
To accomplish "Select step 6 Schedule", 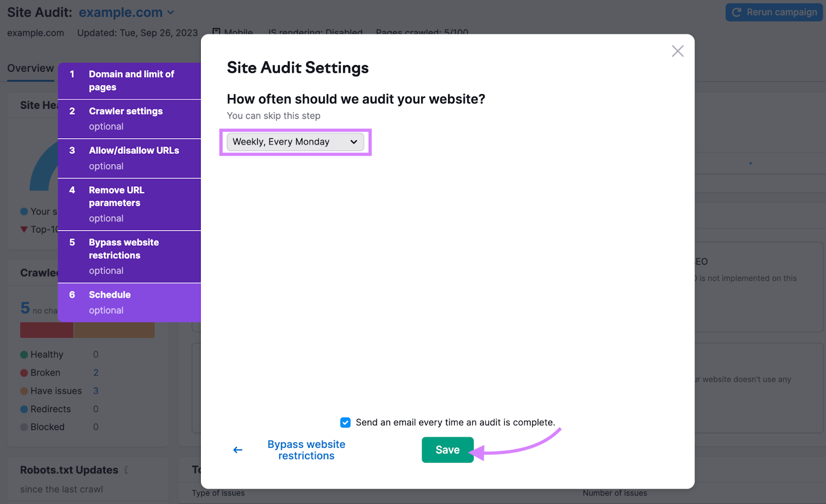I will click(129, 301).
